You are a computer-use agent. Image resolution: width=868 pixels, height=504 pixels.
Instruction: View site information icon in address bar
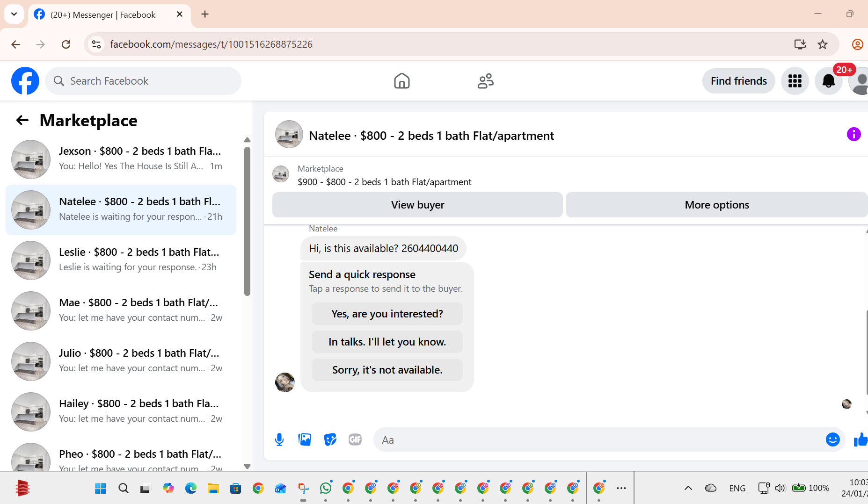[x=96, y=44]
